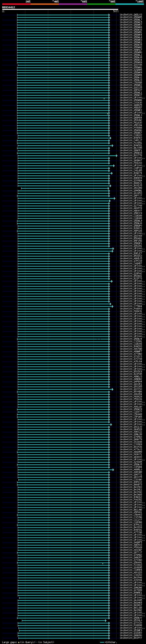Click hit label UniRef100_B6KBT3
146x644 pixels.
pyautogui.click(x=131, y=485)
